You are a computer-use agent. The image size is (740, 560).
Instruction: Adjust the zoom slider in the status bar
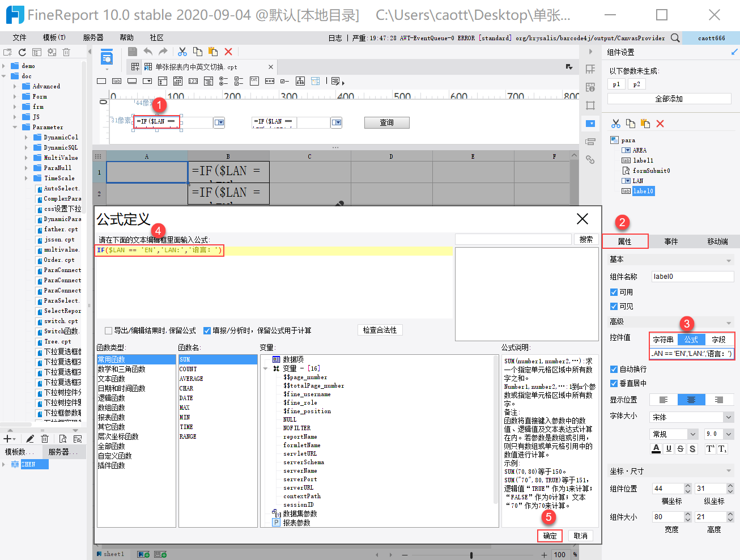point(471,555)
